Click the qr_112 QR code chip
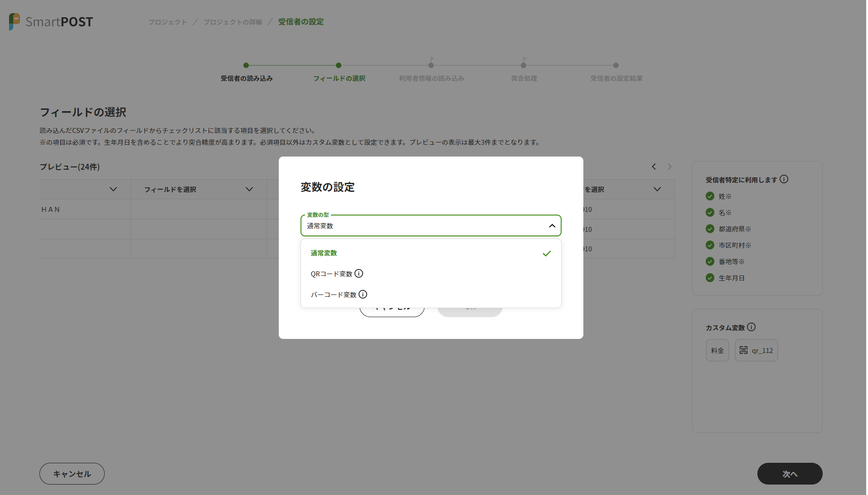The width and height of the screenshot is (868, 495). (756, 350)
